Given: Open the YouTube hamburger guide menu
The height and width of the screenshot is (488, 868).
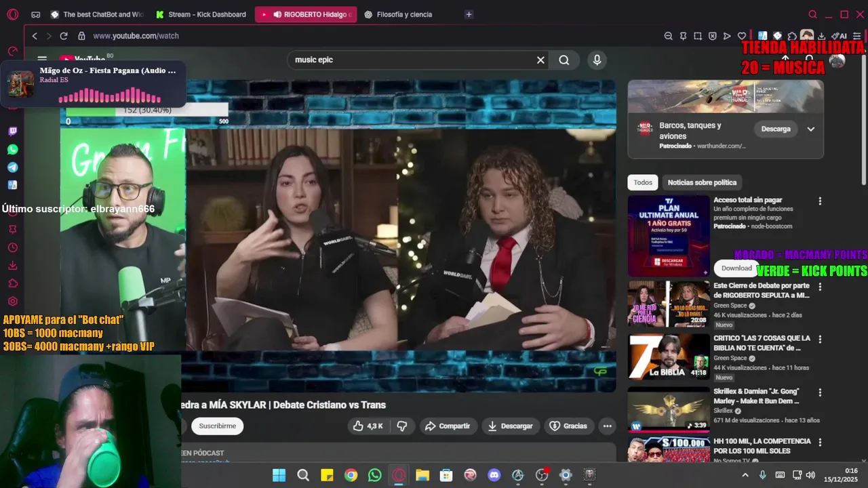Looking at the screenshot, I should click(42, 60).
